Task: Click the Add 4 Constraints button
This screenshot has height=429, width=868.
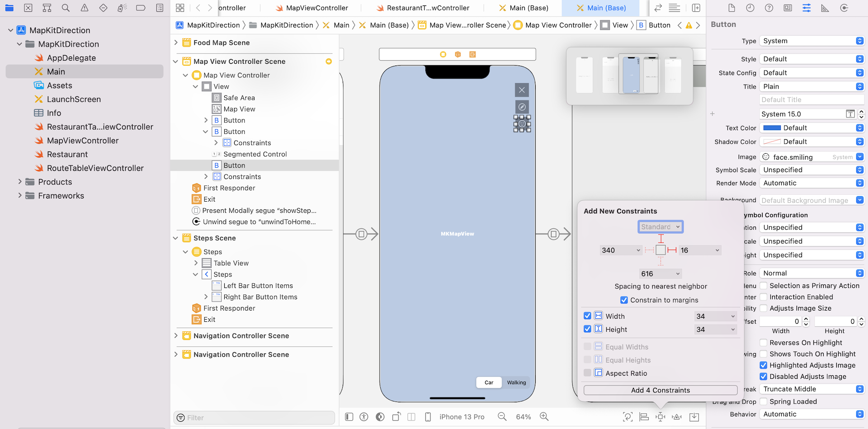Action: click(660, 390)
